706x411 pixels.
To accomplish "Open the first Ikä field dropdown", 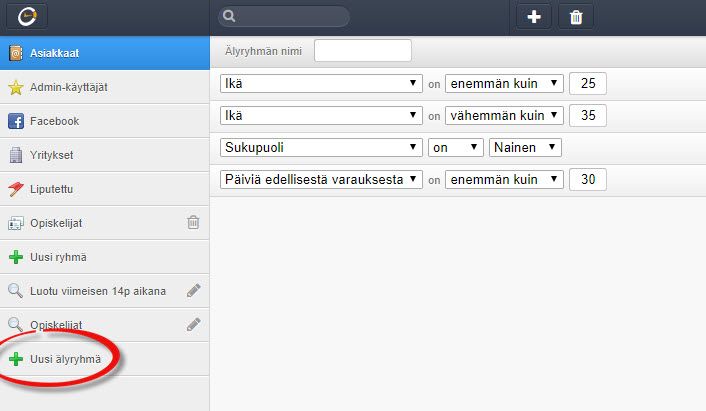I will [x=320, y=83].
